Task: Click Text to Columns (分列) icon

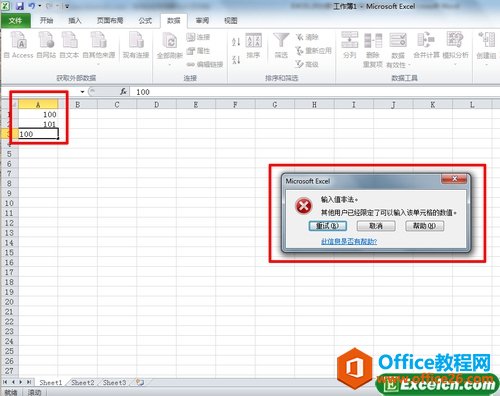Action: pyautogui.click(x=349, y=45)
